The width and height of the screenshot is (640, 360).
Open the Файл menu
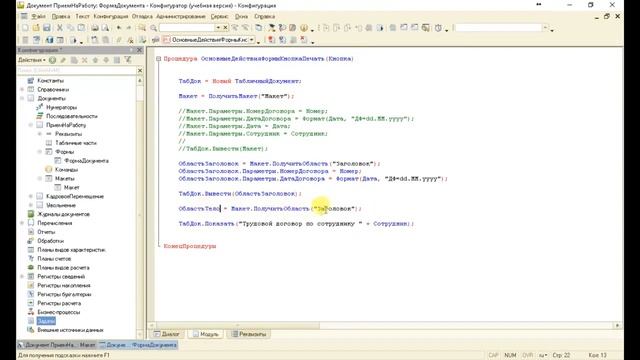pos(38,16)
